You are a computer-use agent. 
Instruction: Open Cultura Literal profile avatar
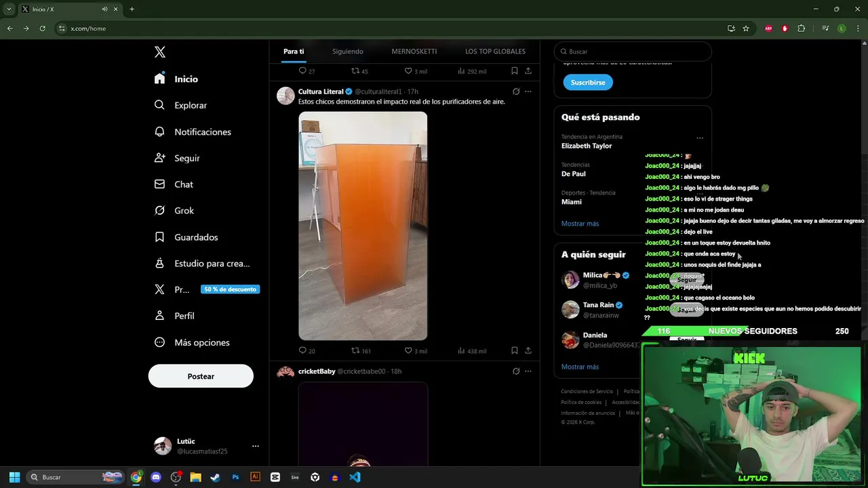(285, 96)
